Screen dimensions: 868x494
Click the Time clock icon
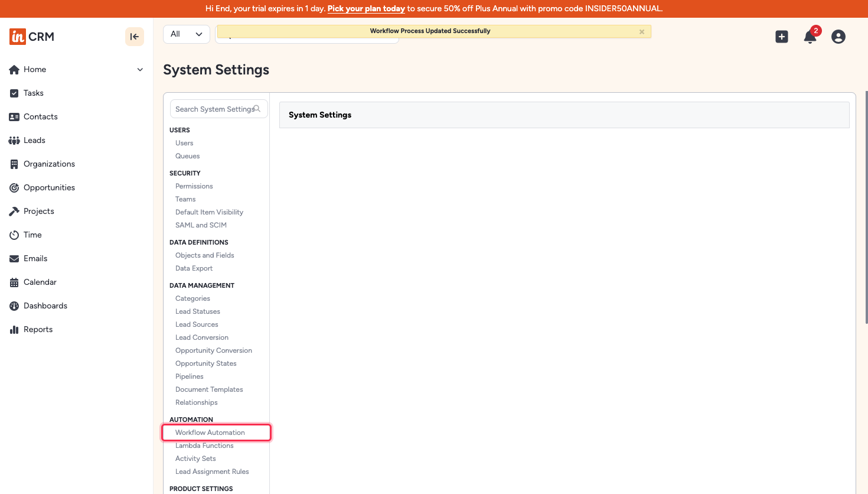point(14,235)
